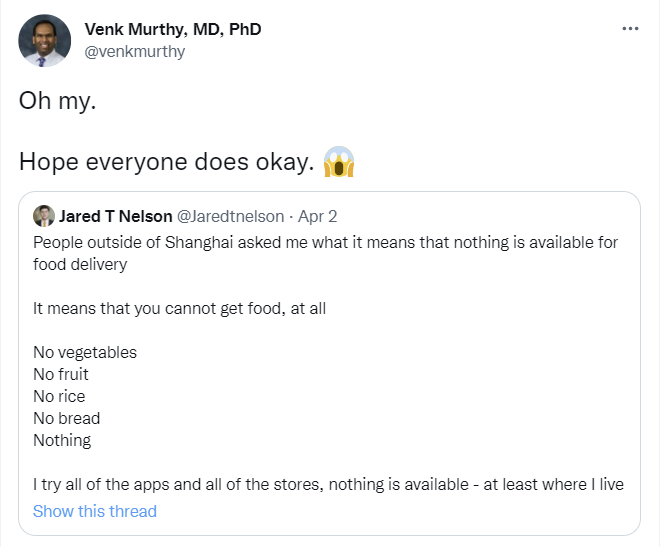The width and height of the screenshot is (663, 547).
Task: Click Venk Murthy's profile avatar
Action: click(45, 41)
